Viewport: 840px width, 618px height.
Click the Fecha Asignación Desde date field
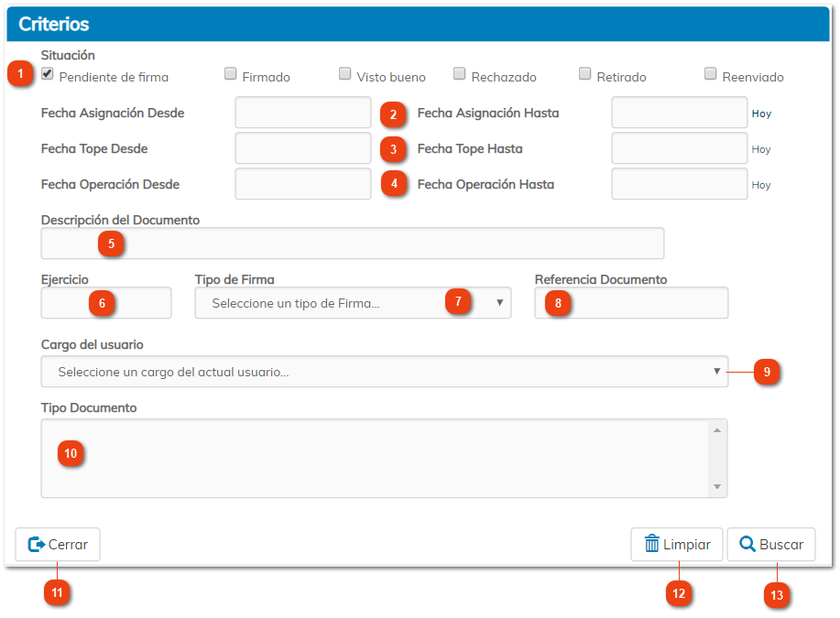click(303, 113)
